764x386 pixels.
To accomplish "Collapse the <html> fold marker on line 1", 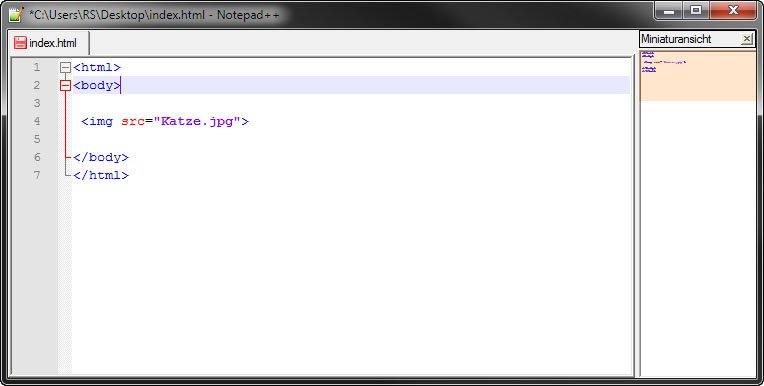I will pos(65,68).
